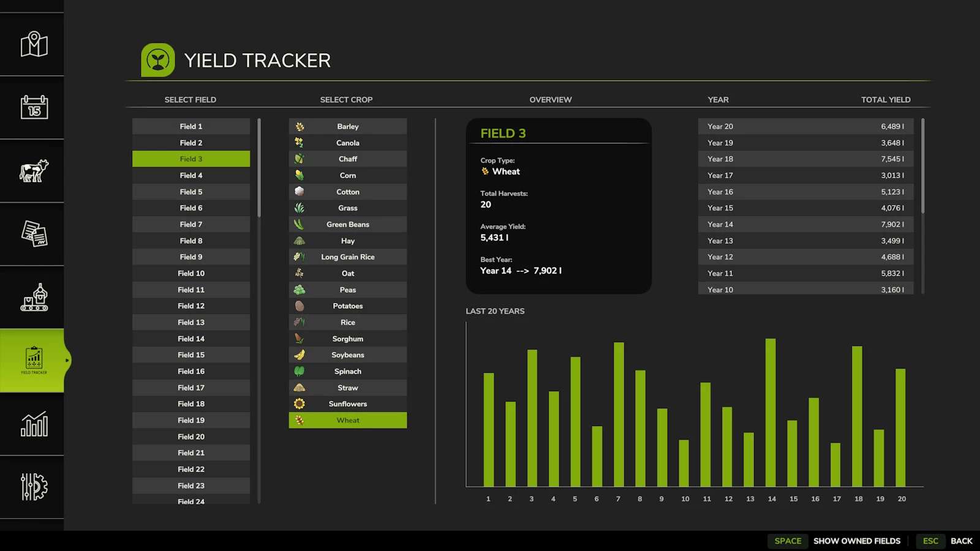The image size is (980, 551).
Task: Click the Year 14 row in the yield table
Action: click(805, 224)
